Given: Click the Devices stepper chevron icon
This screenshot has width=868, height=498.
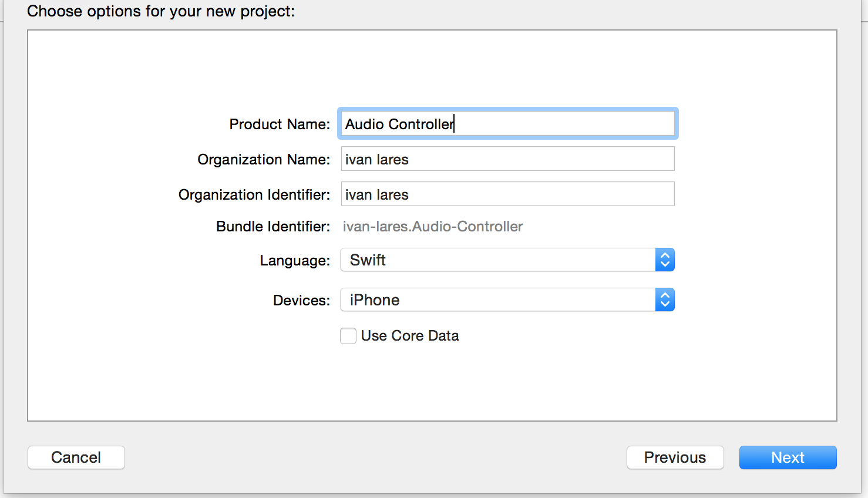Looking at the screenshot, I should pyautogui.click(x=664, y=300).
